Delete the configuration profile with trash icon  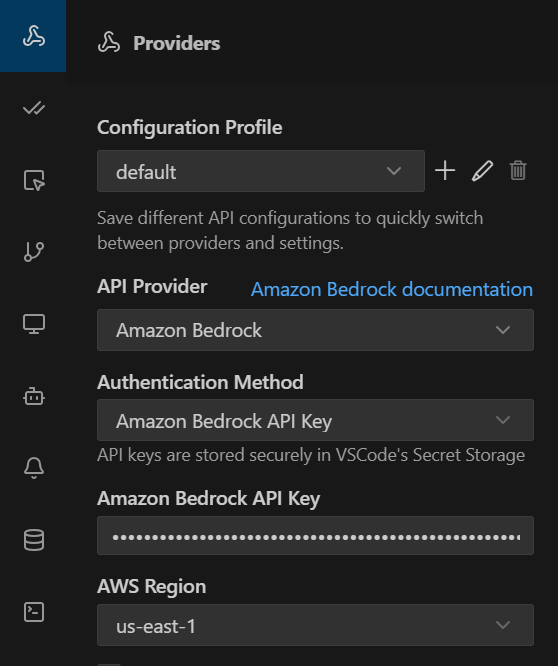(x=518, y=171)
